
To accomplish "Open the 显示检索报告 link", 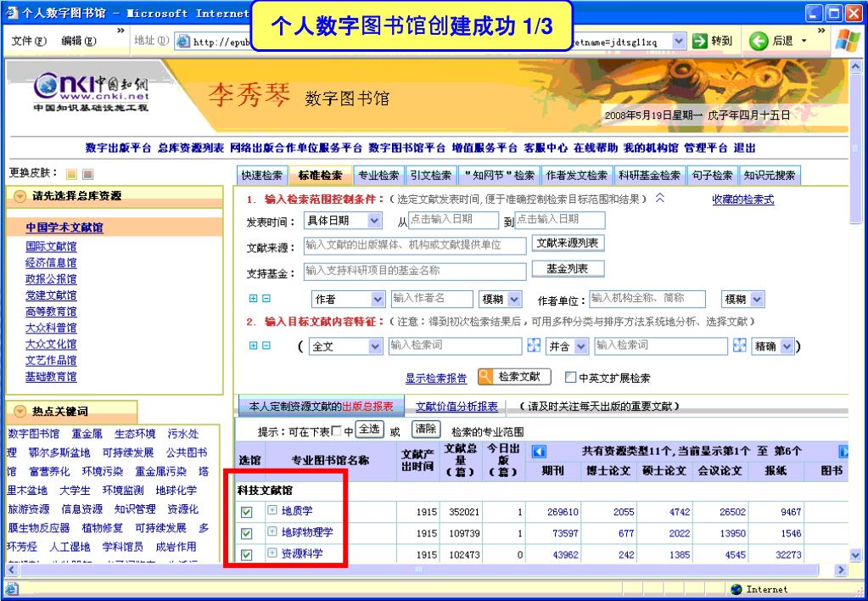I will click(x=436, y=379).
